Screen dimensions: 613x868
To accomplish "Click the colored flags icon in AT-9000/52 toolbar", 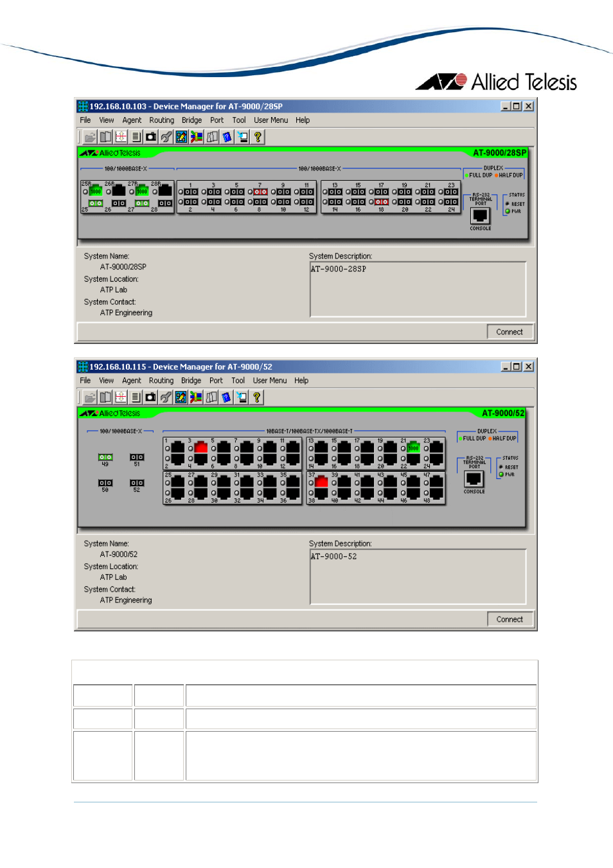I will click(196, 397).
